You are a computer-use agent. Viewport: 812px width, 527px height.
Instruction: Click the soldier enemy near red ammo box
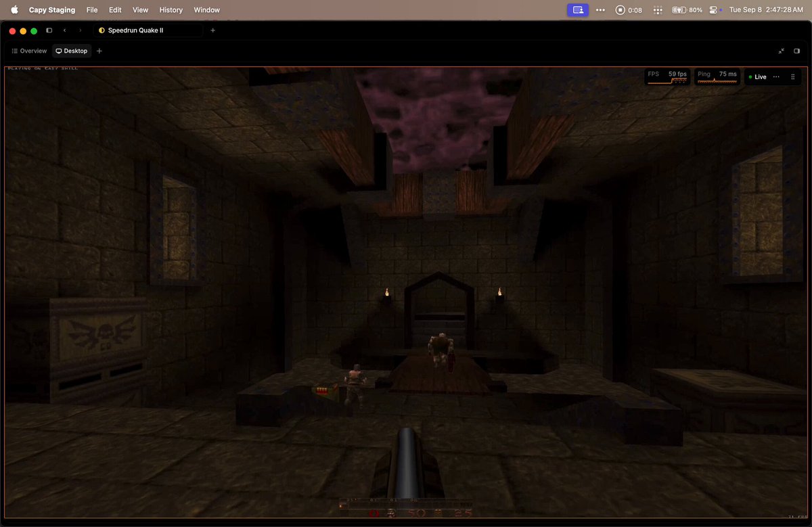353,386
